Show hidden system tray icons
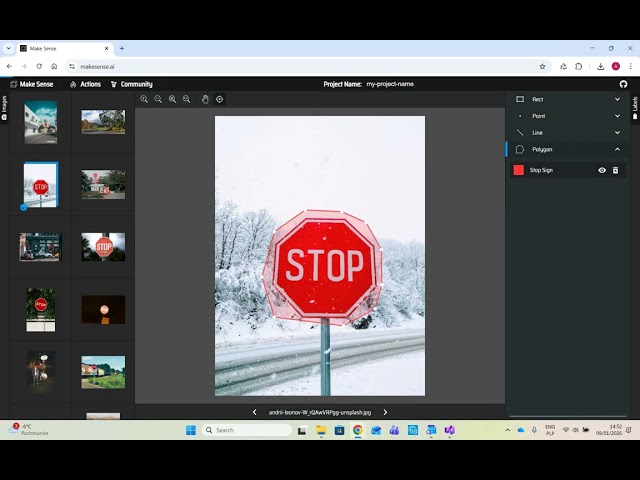Screen dimensions: 640x480 tap(507, 430)
